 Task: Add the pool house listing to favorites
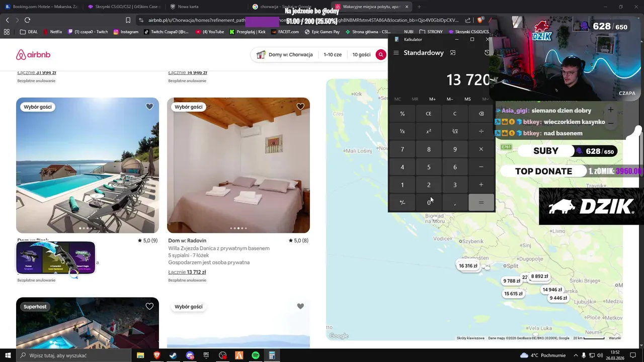(149, 107)
